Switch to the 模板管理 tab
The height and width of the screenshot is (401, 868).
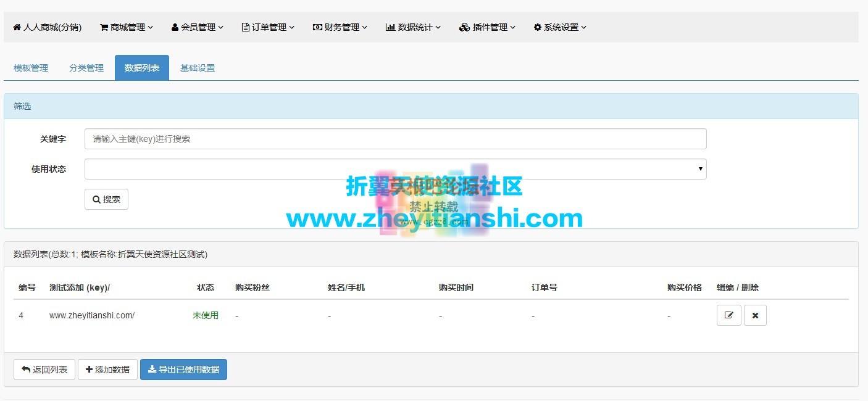click(x=31, y=68)
